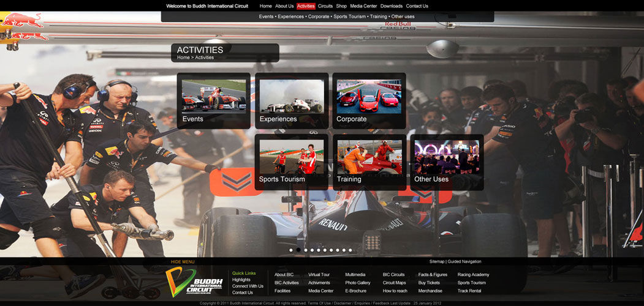This screenshot has width=644, height=306.
Task: Click Buy Tickets in the footer
Action: pyautogui.click(x=429, y=283)
